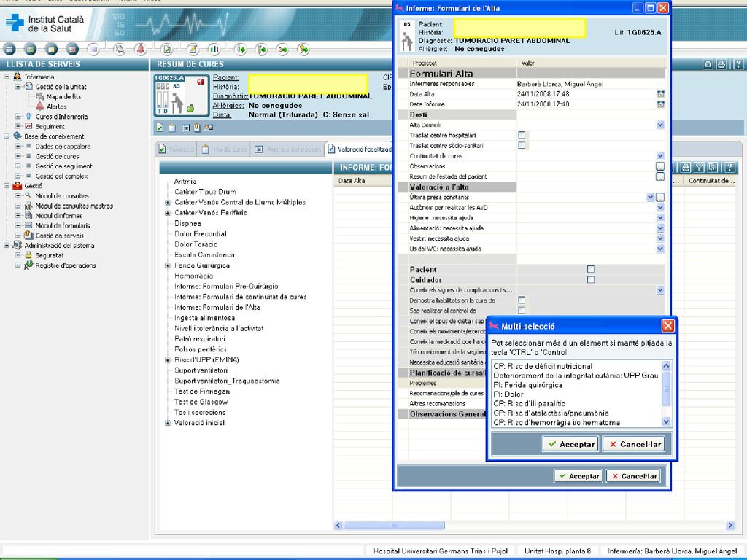Switch to the Valoració tab

click(x=177, y=149)
